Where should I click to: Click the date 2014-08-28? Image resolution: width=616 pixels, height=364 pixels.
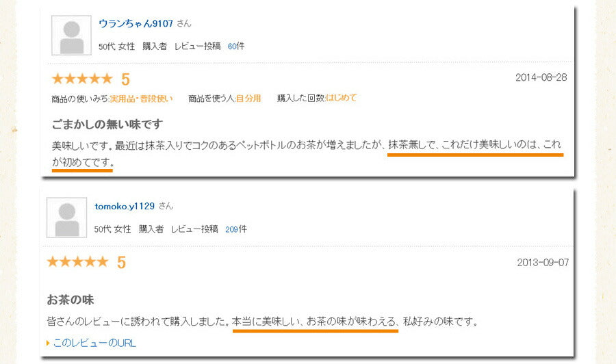541,77
